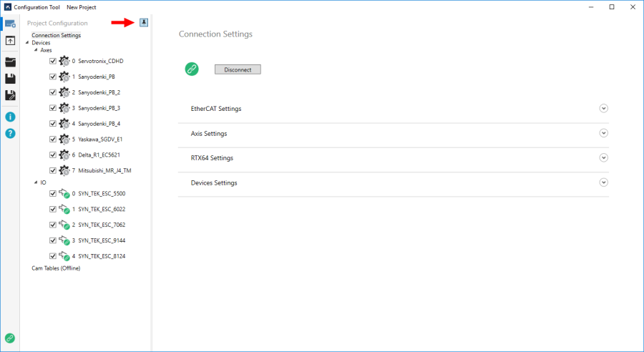Image resolution: width=644 pixels, height=352 pixels.
Task: Toggle the Sanyodenki_PB_4 checkbox
Action: pyautogui.click(x=52, y=123)
